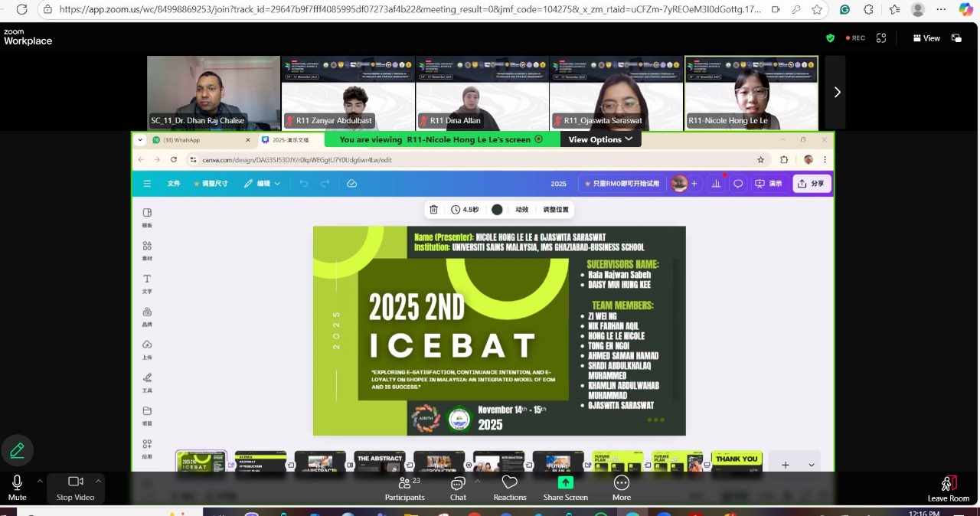Show next participants with right arrow
This screenshot has width=980, height=516.
(x=837, y=92)
